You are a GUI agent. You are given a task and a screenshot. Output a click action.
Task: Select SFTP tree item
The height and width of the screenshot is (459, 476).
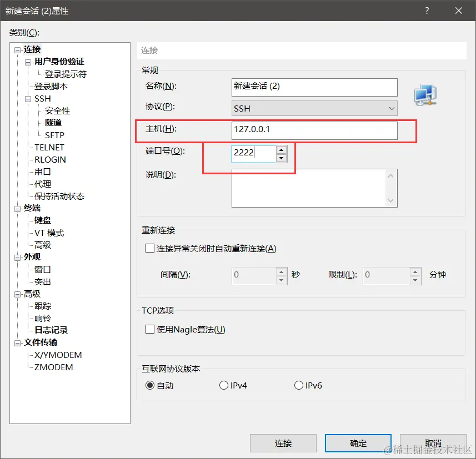(x=54, y=135)
